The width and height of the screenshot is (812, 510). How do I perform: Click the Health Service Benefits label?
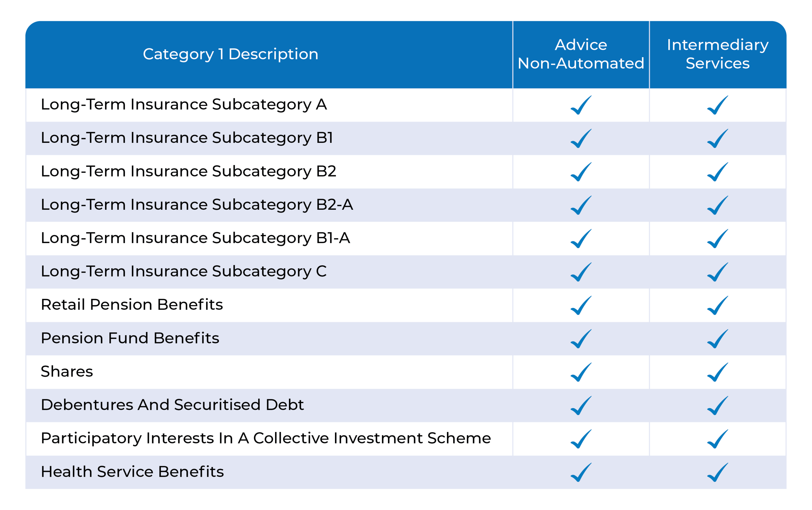click(x=132, y=472)
